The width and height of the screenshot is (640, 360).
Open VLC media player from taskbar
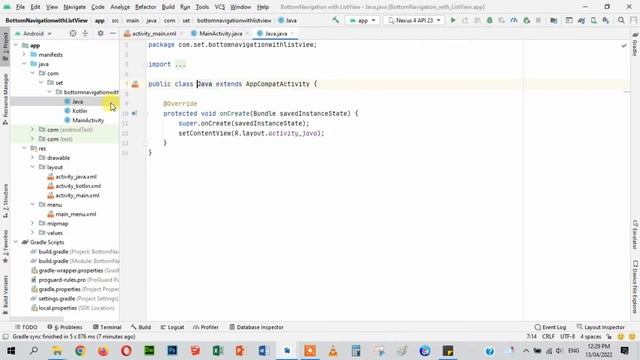pos(333,351)
